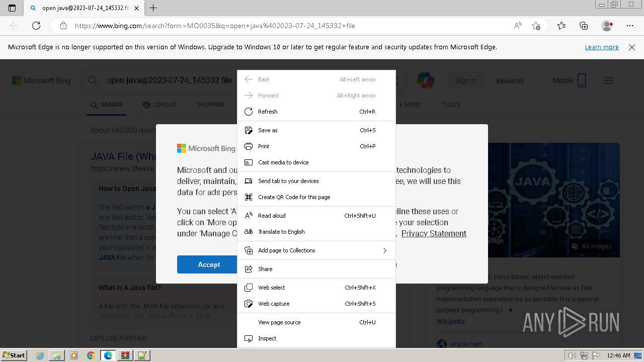644x362 pixels.
Task: Click the volume icon in system tray
Action: coord(572,355)
